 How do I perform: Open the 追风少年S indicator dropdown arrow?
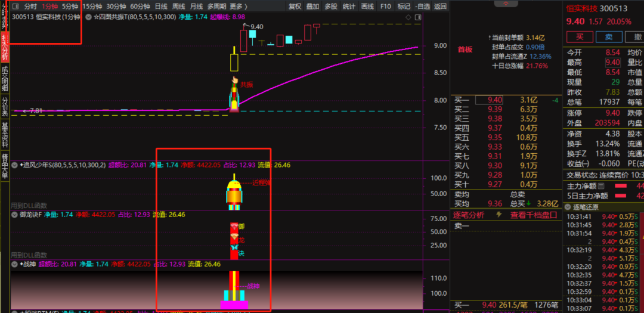click(15, 165)
